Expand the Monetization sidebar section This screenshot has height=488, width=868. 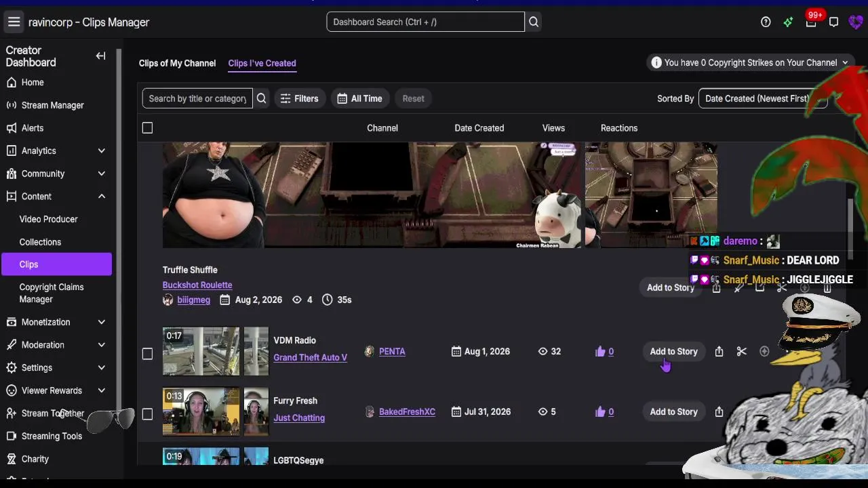click(101, 322)
